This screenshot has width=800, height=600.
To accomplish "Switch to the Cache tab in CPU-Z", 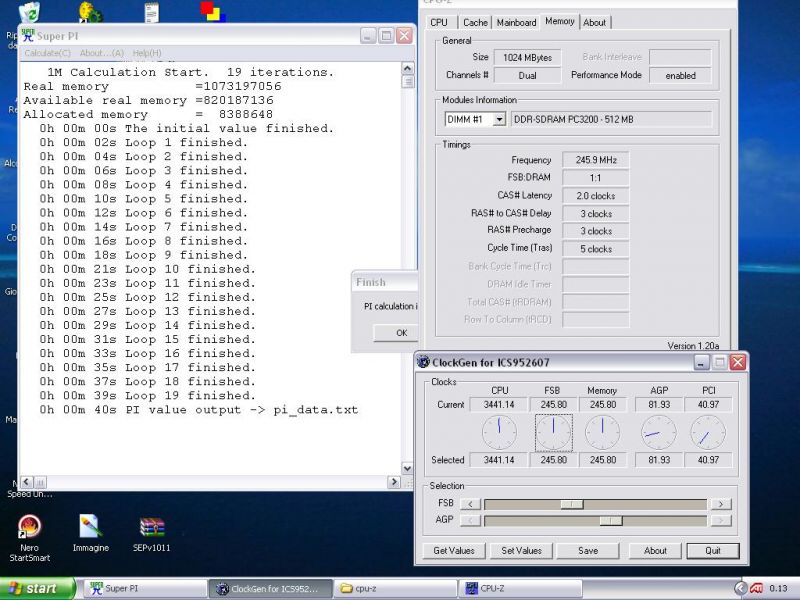I will click(x=475, y=22).
